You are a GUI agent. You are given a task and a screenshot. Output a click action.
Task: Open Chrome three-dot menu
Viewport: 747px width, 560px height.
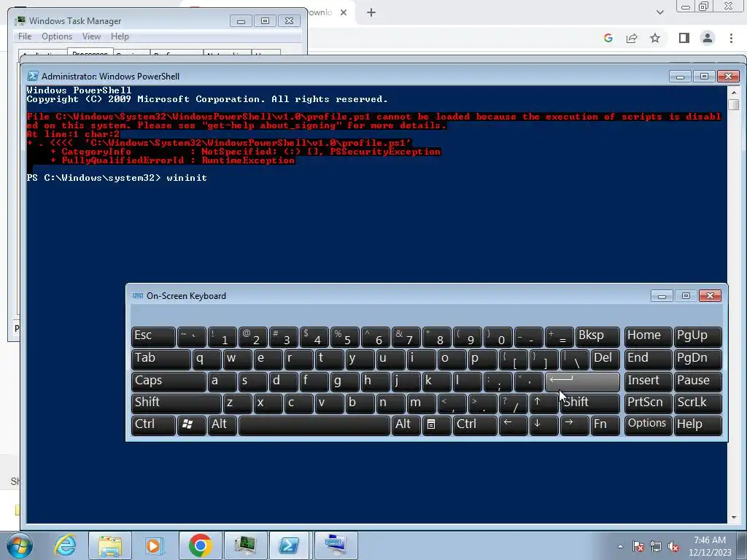point(731,38)
